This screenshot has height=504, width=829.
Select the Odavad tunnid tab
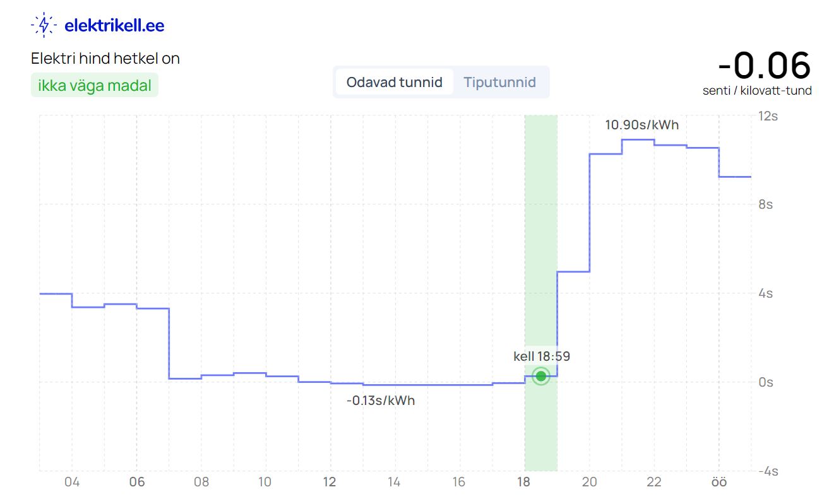[x=395, y=82]
